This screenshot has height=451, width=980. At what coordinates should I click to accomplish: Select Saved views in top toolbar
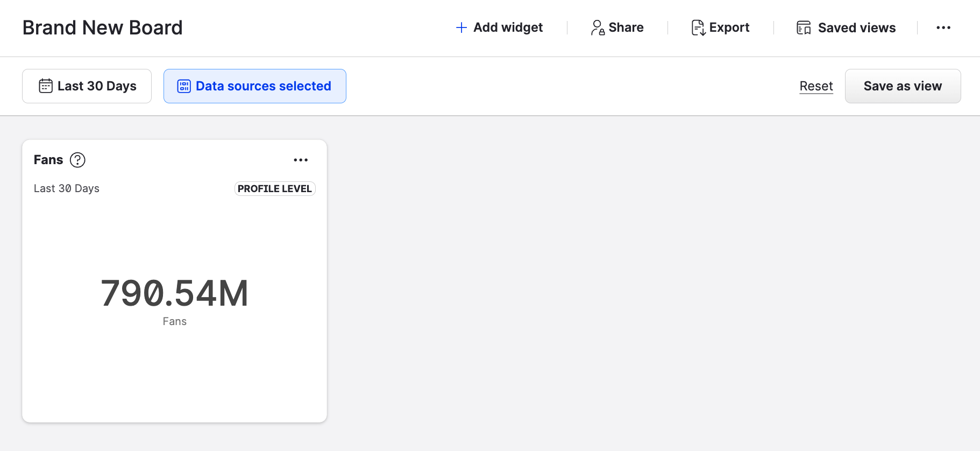pos(856,27)
